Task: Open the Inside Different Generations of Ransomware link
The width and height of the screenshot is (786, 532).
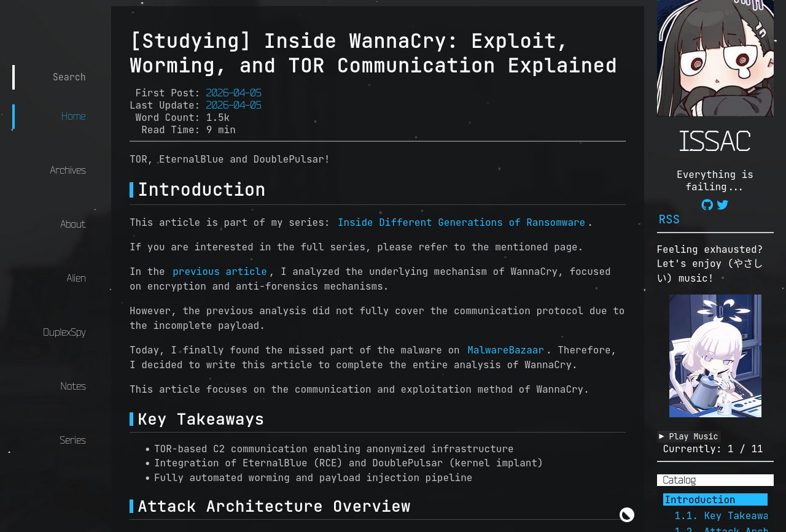Action: (x=461, y=223)
